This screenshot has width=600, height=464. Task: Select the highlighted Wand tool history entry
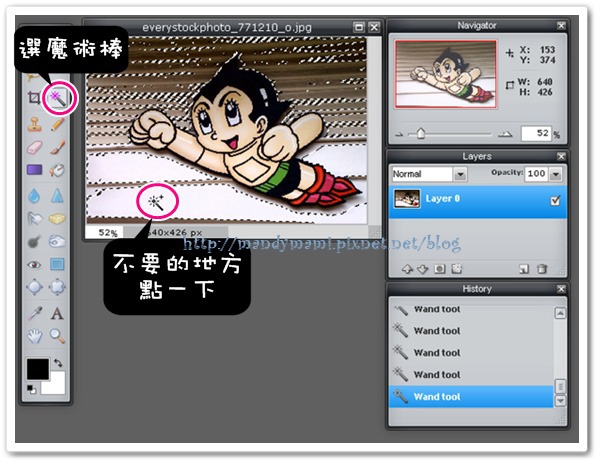coord(471,397)
